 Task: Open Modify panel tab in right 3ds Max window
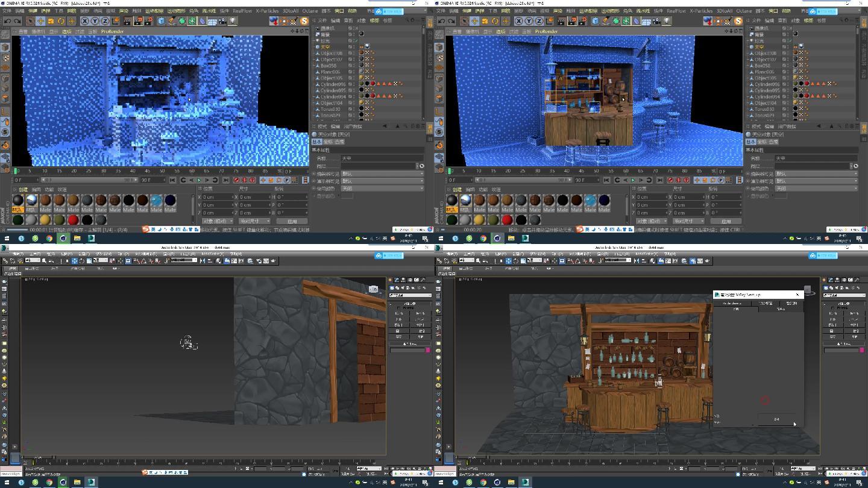831,280
